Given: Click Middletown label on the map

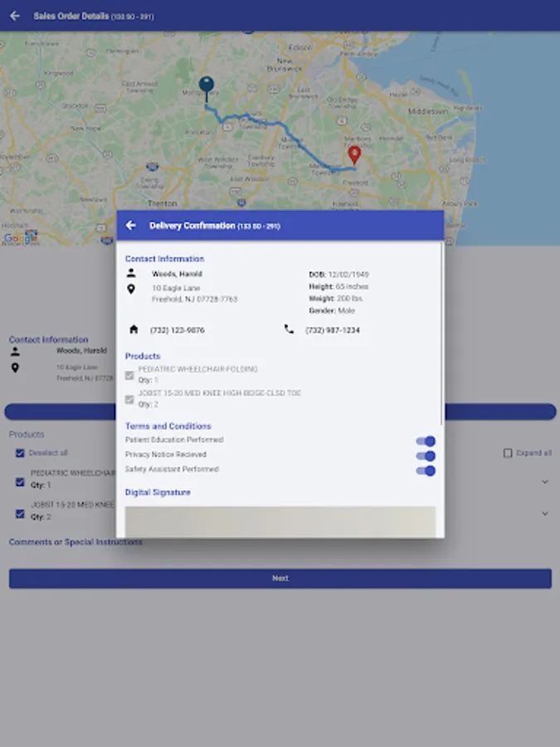Looking at the screenshot, I should [x=427, y=111].
